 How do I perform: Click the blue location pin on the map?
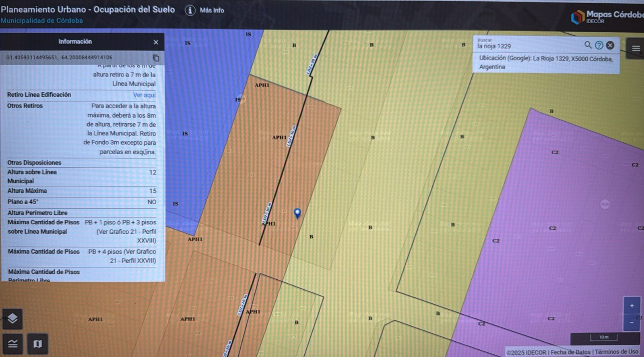point(297,213)
